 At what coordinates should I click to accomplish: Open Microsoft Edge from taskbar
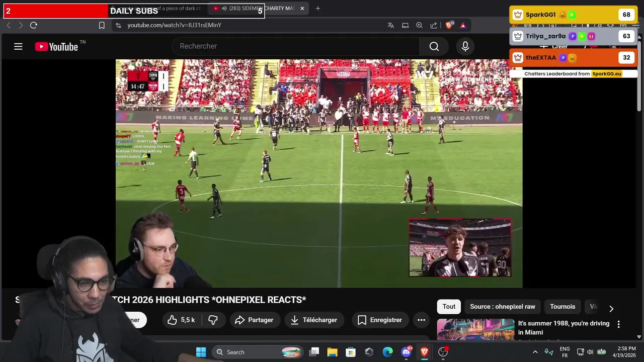click(x=387, y=352)
